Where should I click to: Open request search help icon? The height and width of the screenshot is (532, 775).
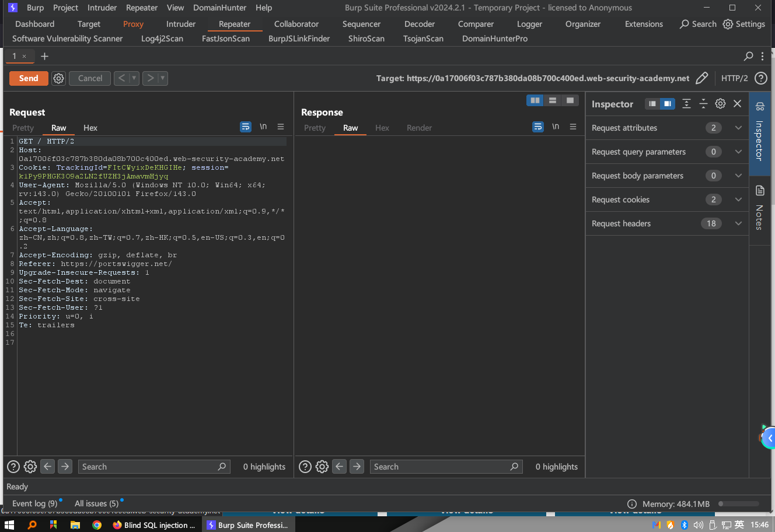13,467
